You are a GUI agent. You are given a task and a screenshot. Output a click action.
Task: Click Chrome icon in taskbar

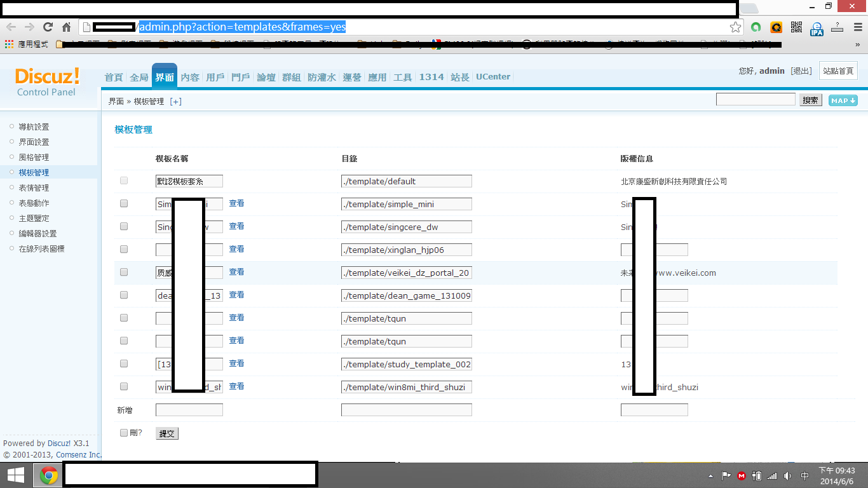(49, 475)
